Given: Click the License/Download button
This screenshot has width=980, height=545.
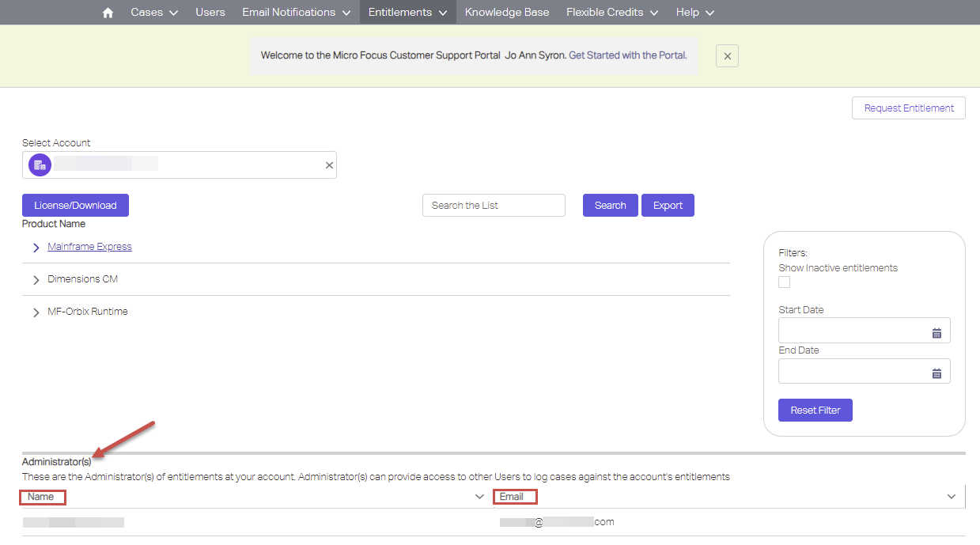Looking at the screenshot, I should click(75, 206).
